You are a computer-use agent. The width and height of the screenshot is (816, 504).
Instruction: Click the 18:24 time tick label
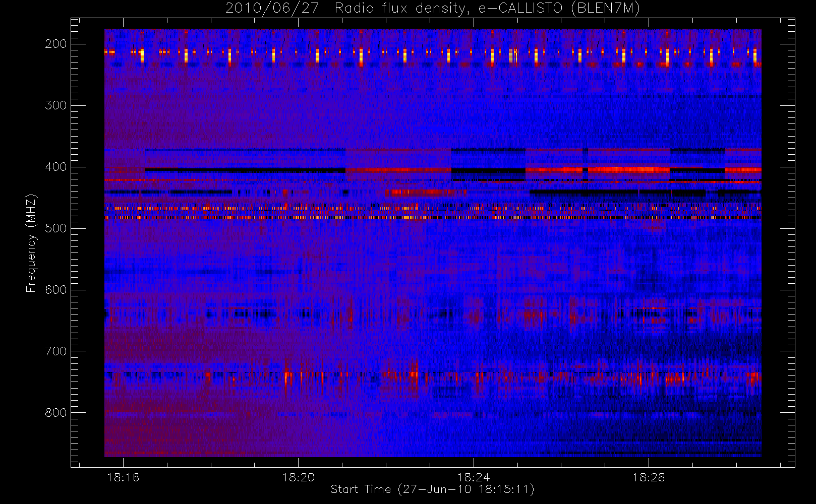tap(474, 477)
